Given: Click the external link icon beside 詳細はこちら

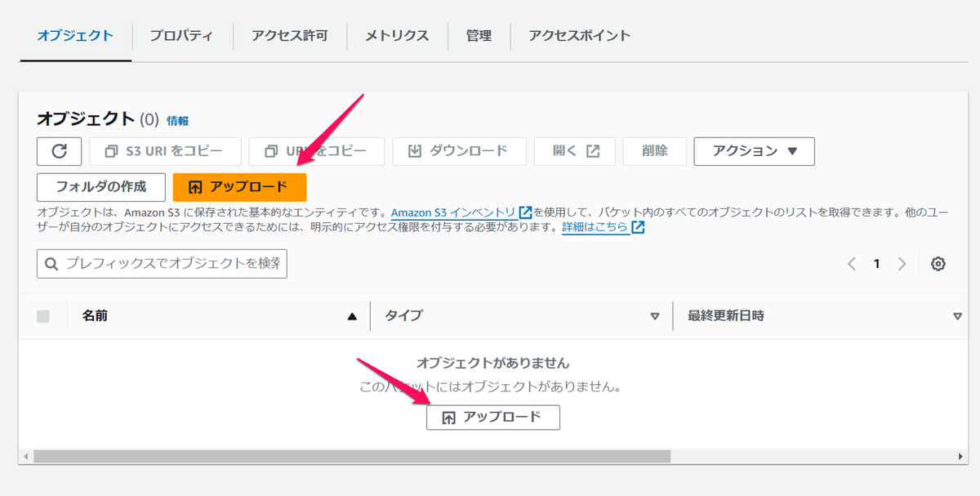Looking at the screenshot, I should 638,227.
